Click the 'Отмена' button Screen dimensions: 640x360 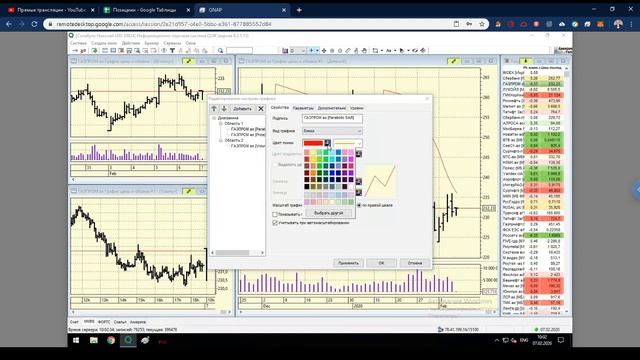[415, 263]
